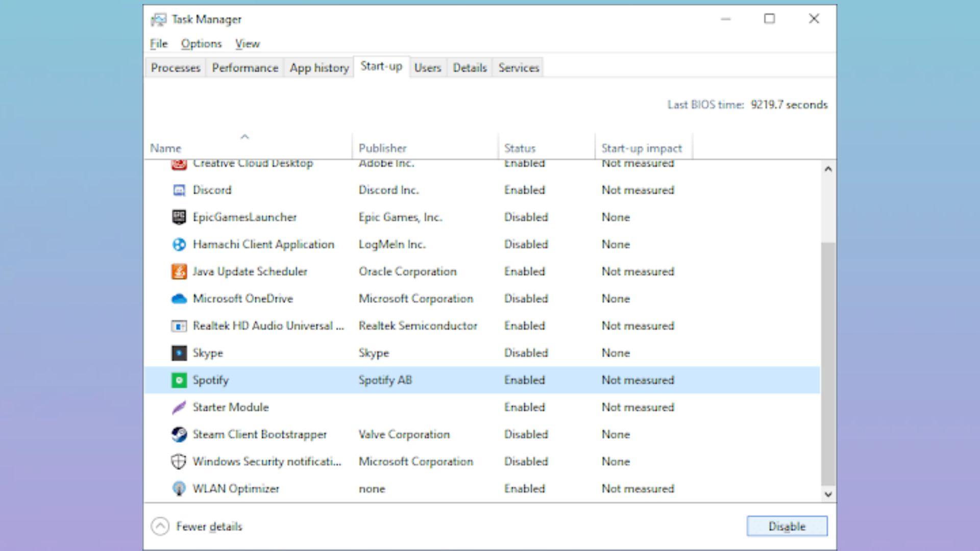Sort by Start-up impact column header
The width and height of the screenshot is (980, 551).
[644, 146]
